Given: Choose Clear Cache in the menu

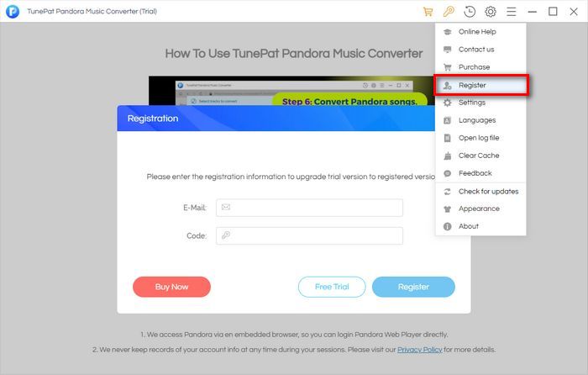Looking at the screenshot, I should (480, 156).
